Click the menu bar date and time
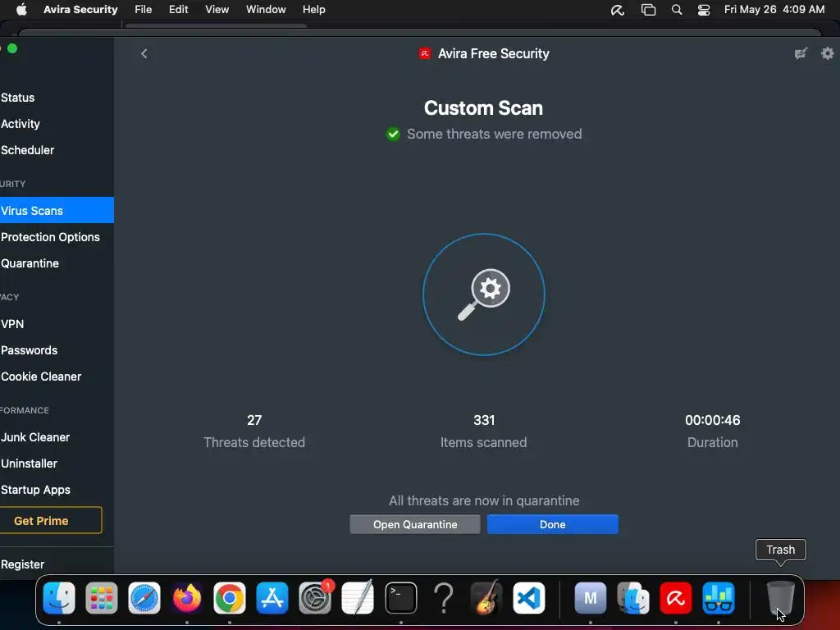Image resolution: width=840 pixels, height=630 pixels. pyautogui.click(x=774, y=10)
